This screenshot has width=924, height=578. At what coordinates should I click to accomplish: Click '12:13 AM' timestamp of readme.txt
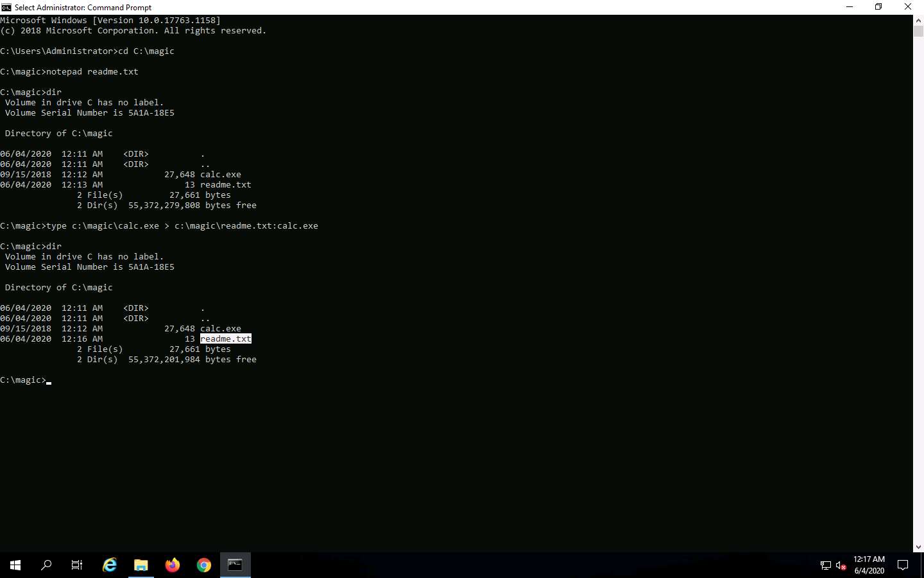click(82, 185)
